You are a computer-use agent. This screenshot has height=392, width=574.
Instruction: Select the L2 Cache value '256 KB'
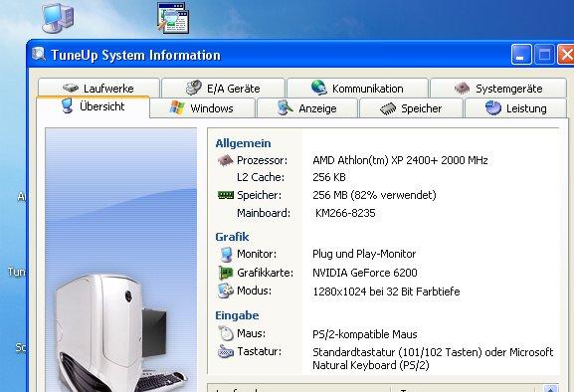(x=329, y=177)
